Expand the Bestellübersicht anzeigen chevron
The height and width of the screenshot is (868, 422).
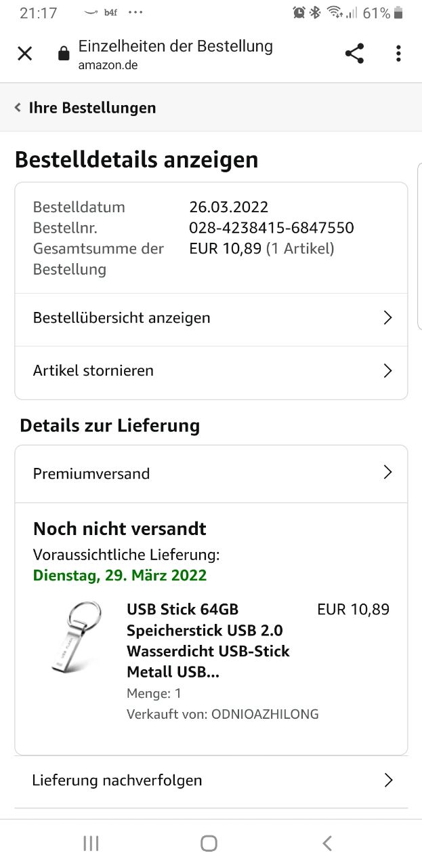pyautogui.click(x=387, y=318)
